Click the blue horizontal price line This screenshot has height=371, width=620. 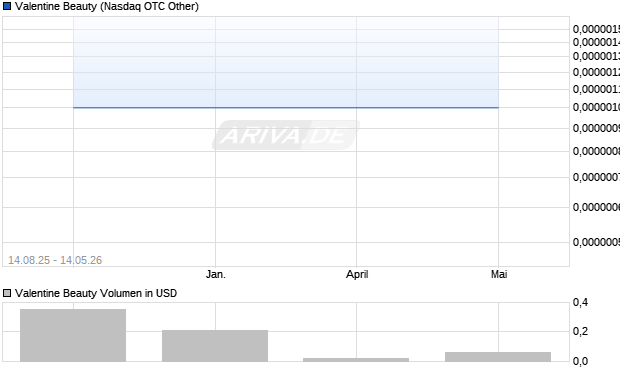point(286,107)
